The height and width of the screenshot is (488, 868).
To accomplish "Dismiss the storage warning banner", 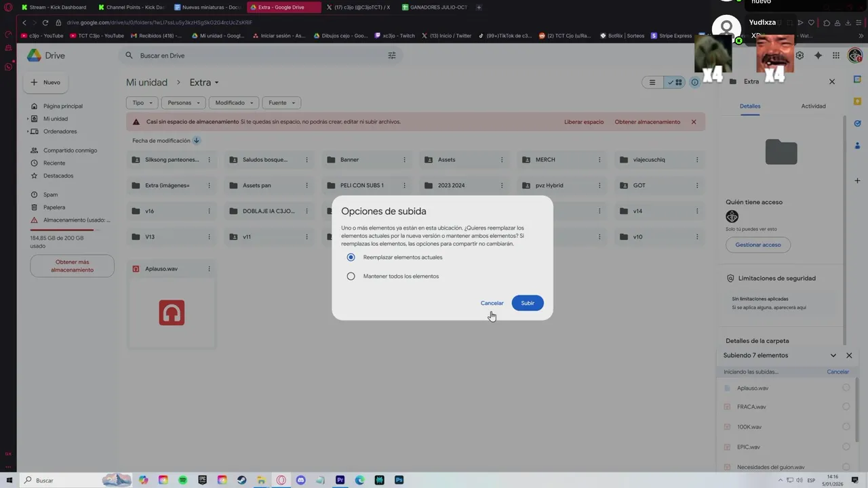I will point(694,122).
